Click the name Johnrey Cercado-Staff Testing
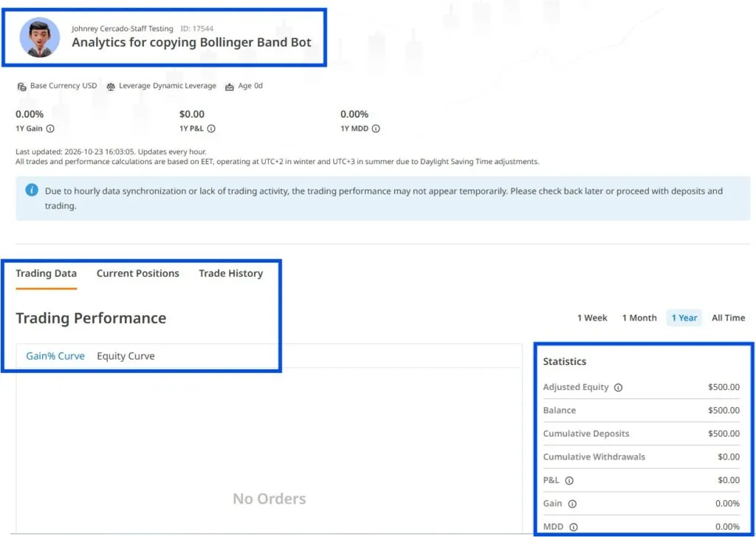Viewport: 756px width, 537px height. (x=123, y=29)
